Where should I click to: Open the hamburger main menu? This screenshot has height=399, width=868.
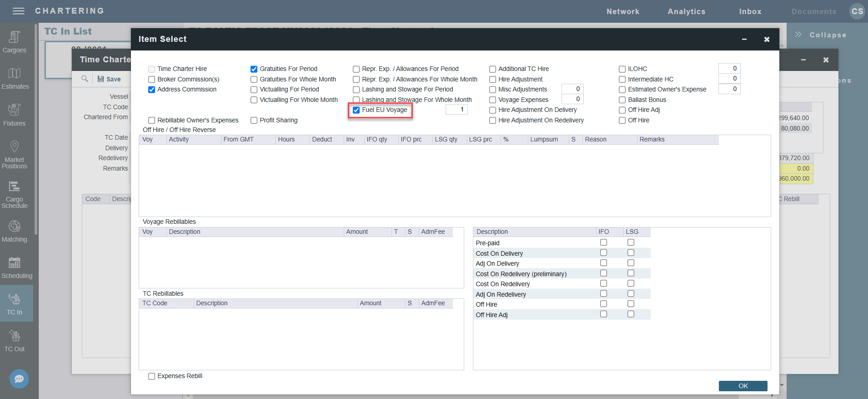[19, 11]
